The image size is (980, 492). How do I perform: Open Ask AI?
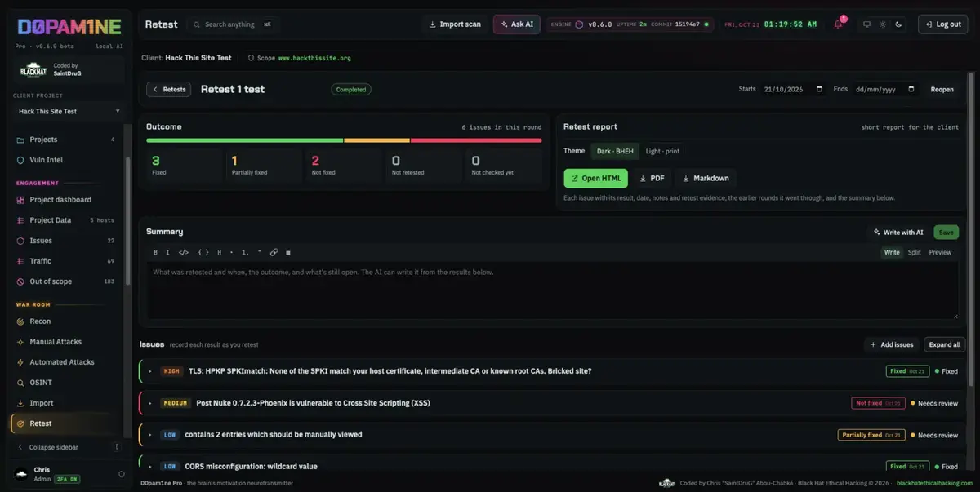[516, 24]
